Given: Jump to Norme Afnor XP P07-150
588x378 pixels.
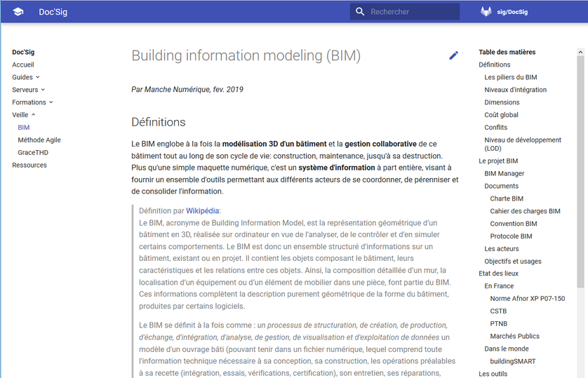Looking at the screenshot, I should (x=527, y=299).
